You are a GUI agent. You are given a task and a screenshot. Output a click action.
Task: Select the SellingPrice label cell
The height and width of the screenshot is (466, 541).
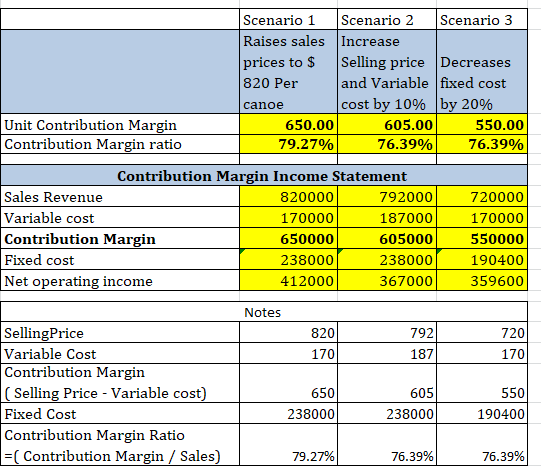tap(120, 333)
